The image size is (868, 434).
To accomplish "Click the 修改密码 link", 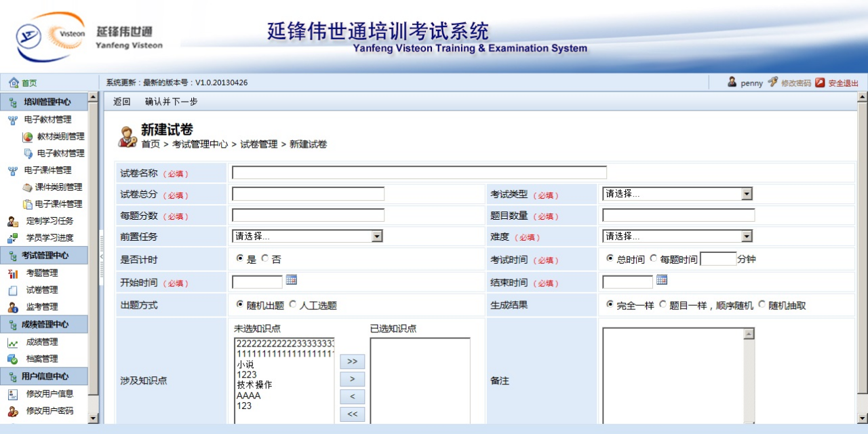I will tap(796, 83).
